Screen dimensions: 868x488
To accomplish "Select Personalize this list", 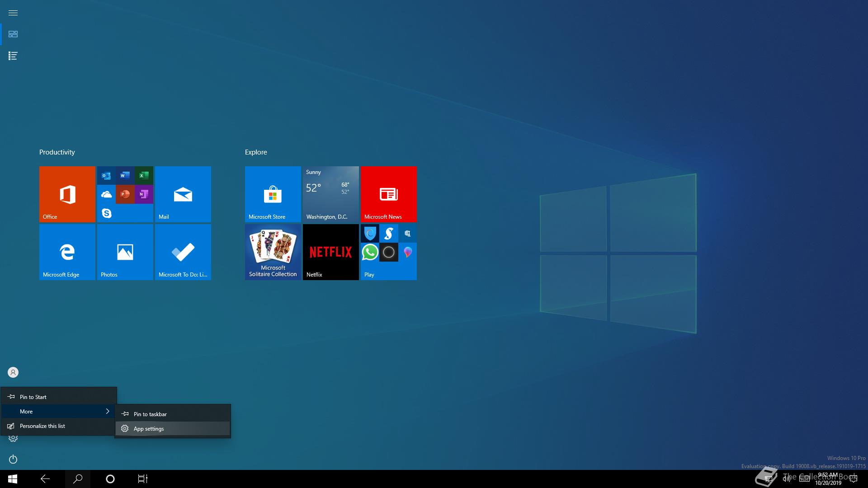I will (59, 426).
